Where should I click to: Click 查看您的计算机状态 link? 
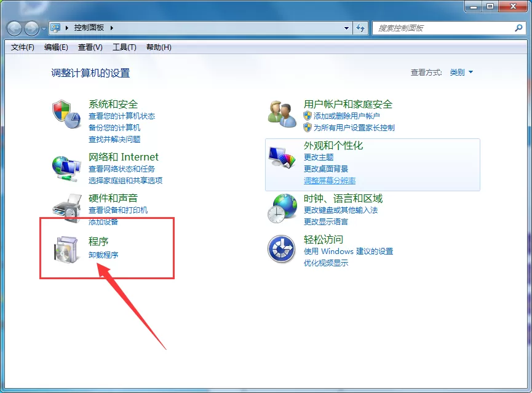coord(121,116)
